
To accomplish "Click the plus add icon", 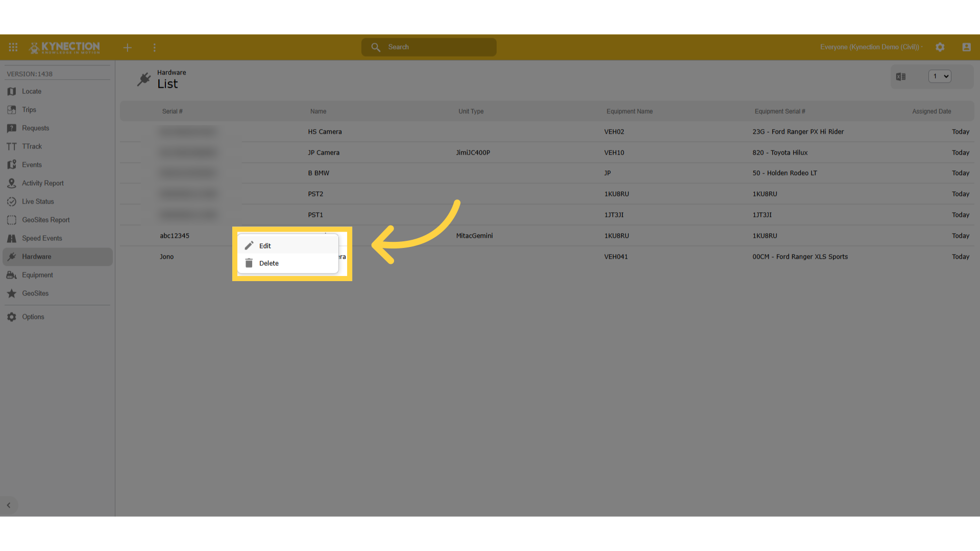I will pyautogui.click(x=128, y=47).
